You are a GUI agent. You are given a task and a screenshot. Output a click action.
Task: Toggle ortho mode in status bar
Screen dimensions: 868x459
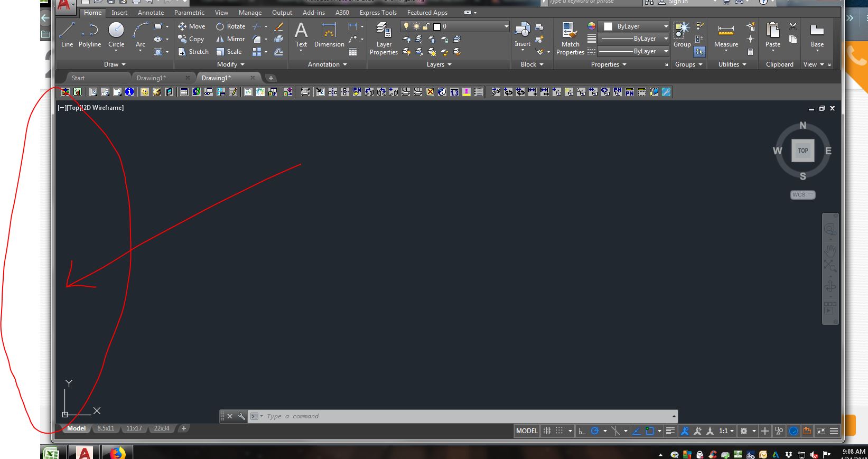(x=582, y=431)
